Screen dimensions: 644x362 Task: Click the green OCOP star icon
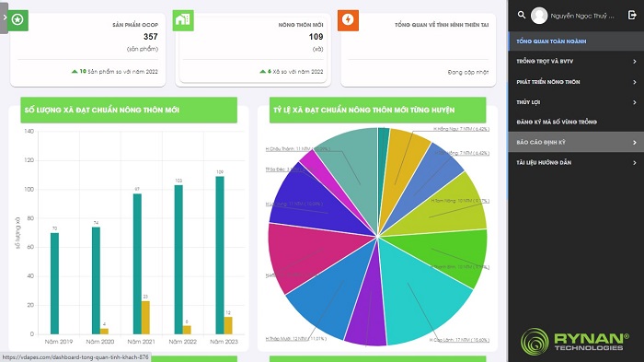tap(17, 19)
